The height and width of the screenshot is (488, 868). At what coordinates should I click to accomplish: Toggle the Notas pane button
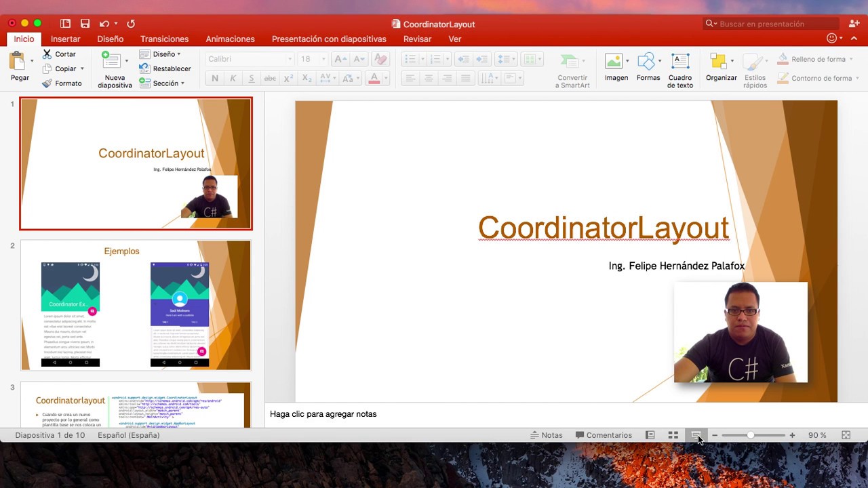[547, 435]
